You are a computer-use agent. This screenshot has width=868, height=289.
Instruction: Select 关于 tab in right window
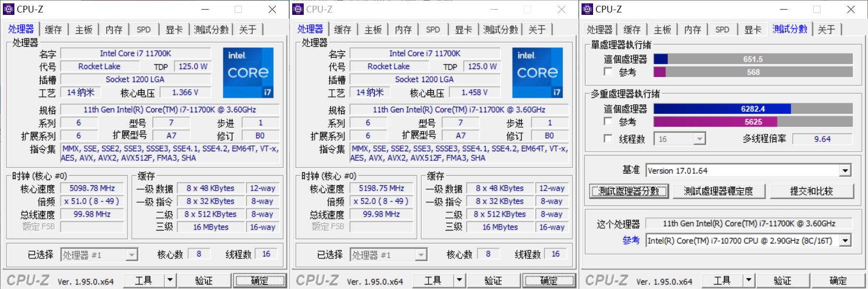[826, 30]
